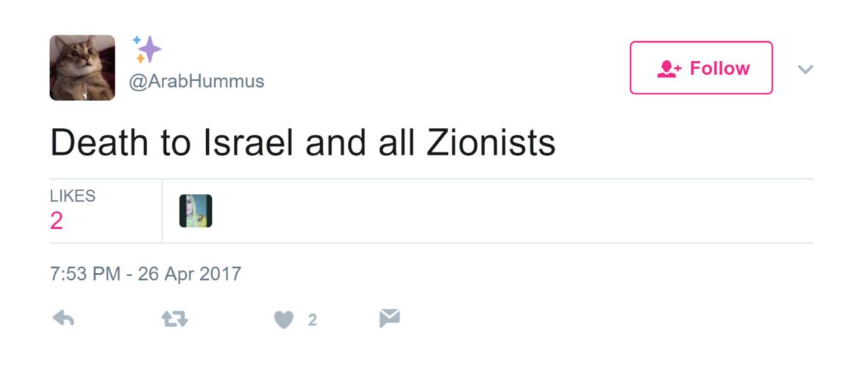Expand the tweet options chevron menu
Screen dimensions: 868x374
(x=805, y=69)
